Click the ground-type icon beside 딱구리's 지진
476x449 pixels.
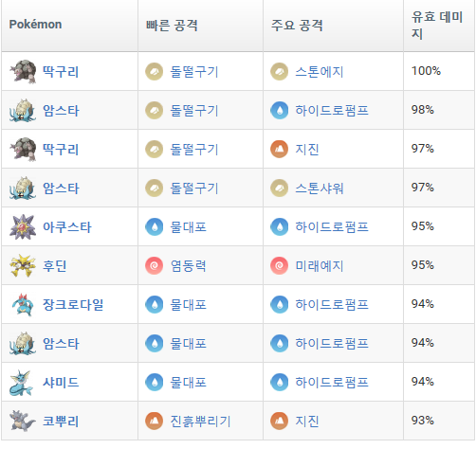[x=279, y=149]
